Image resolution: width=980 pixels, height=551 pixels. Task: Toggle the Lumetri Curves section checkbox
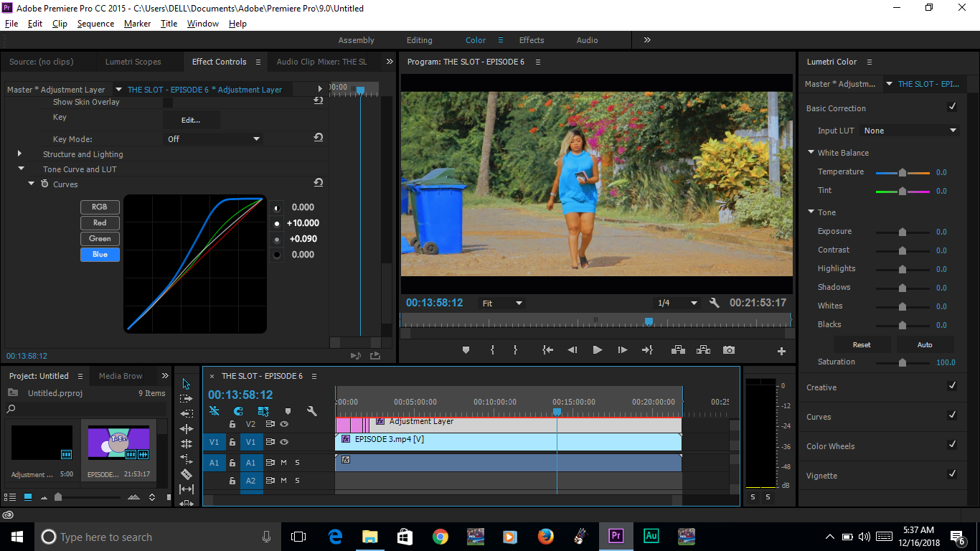click(952, 415)
